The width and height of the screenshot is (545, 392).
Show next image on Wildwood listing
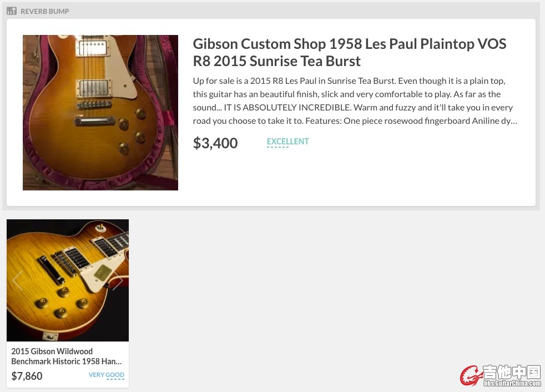(118, 280)
